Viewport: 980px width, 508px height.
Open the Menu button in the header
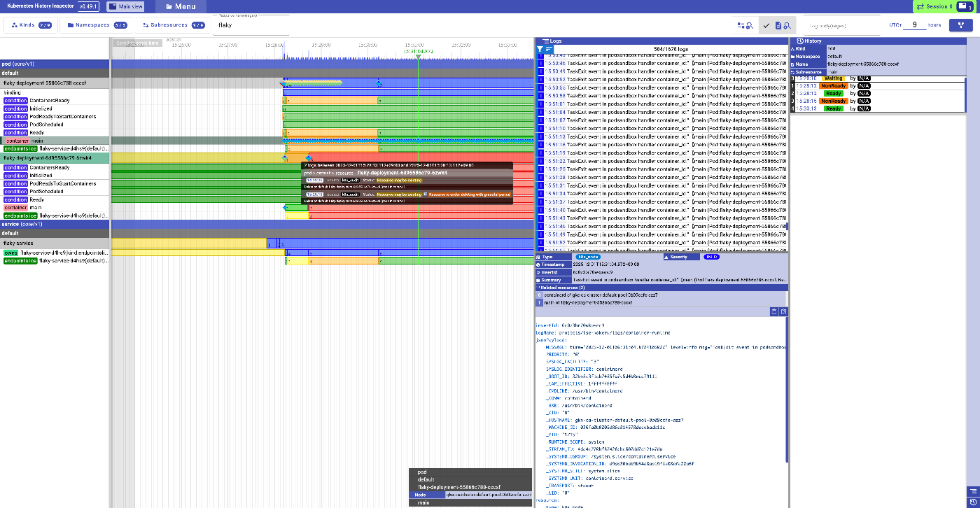coord(181,6)
